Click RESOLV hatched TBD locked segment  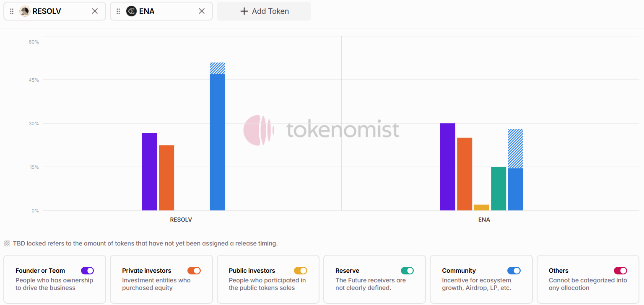(218, 68)
